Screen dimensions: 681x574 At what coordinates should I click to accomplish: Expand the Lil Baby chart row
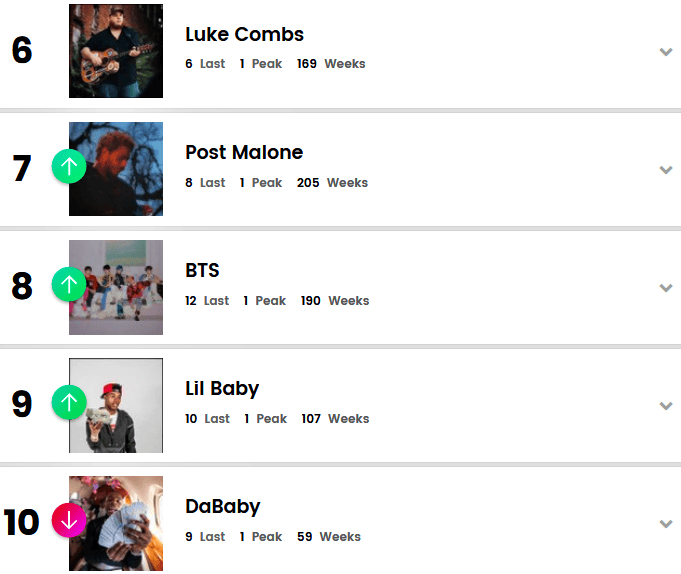[x=666, y=406]
